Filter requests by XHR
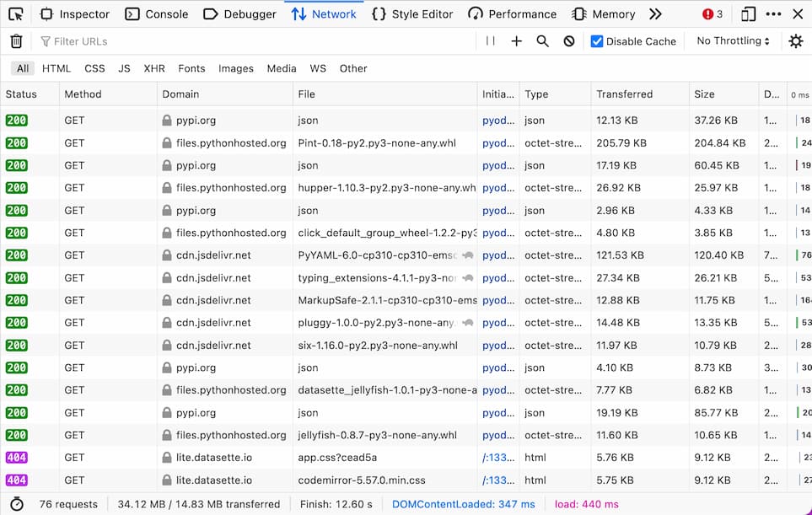 [154, 68]
